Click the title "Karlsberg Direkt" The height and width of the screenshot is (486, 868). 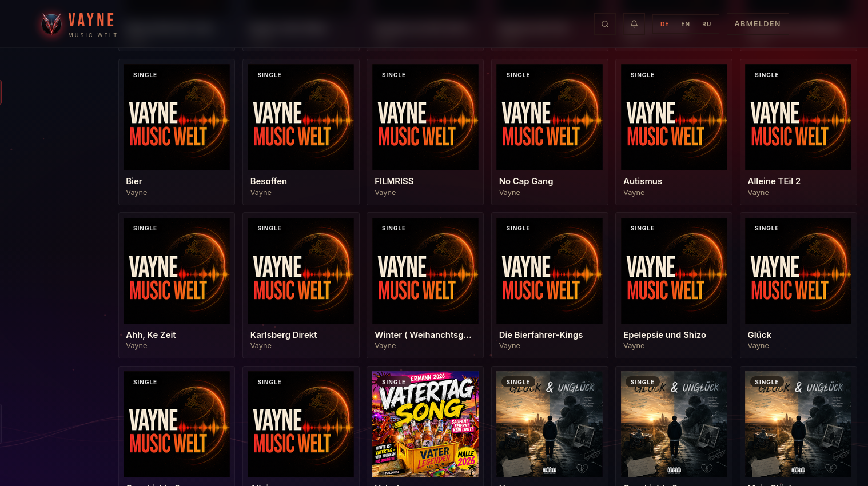click(284, 335)
